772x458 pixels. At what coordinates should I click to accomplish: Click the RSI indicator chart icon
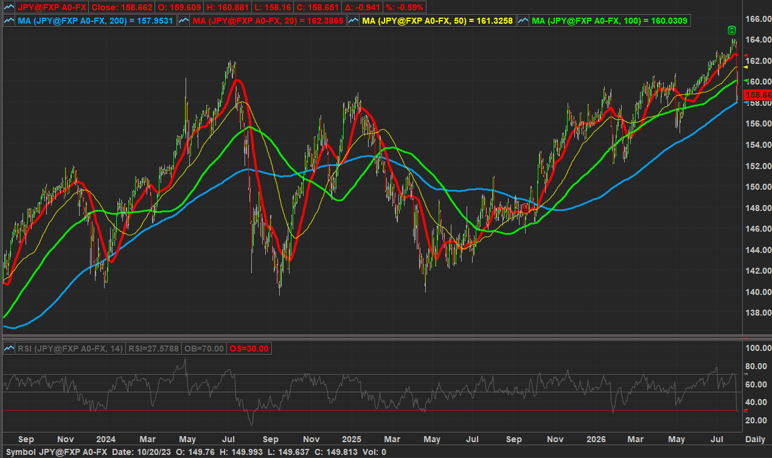(x=9, y=349)
